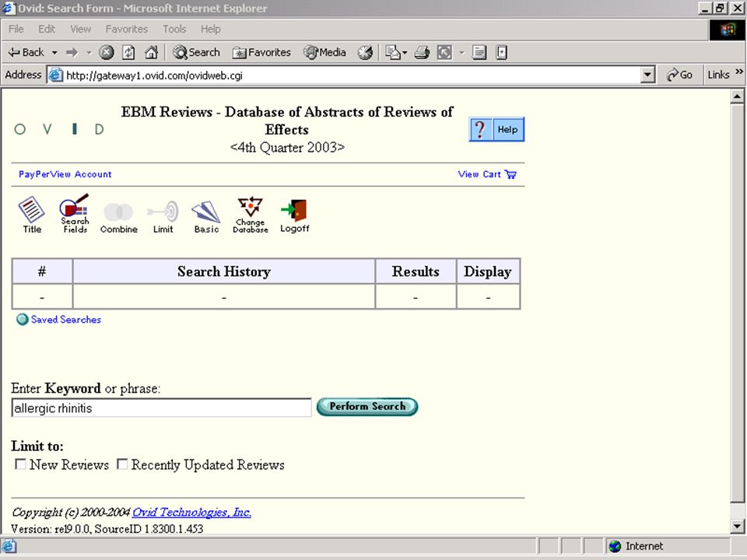The image size is (747, 560).
Task: Open the Help menu
Action: point(211,29)
